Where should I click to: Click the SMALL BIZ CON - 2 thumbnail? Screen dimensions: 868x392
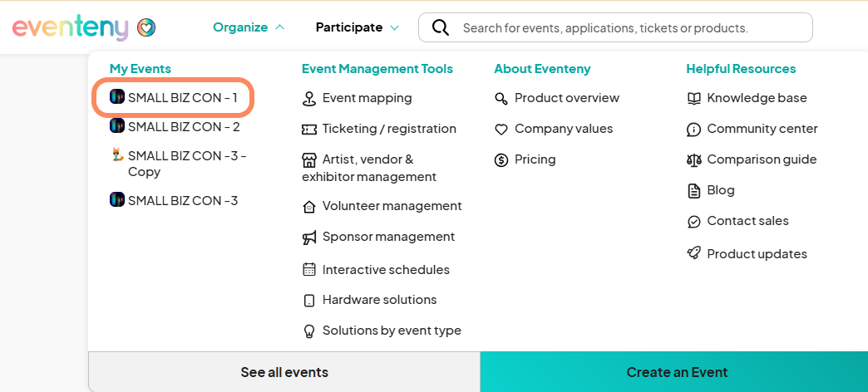pyautogui.click(x=116, y=126)
